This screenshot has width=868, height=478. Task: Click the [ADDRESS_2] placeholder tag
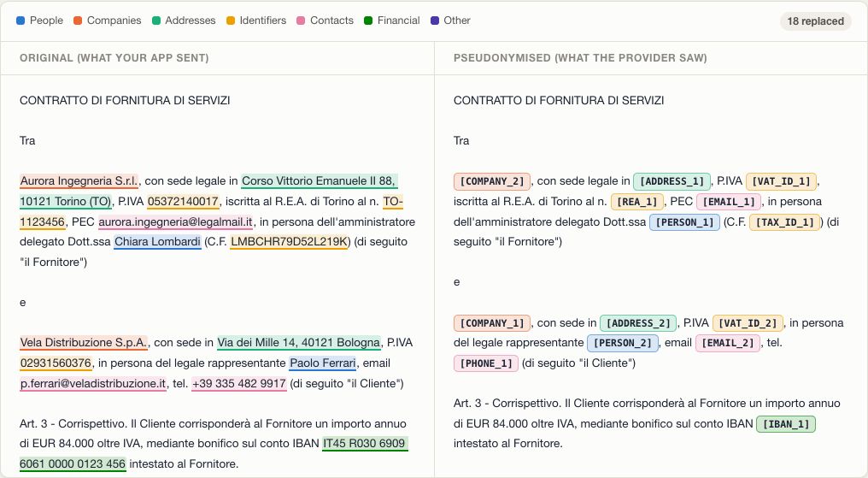[638, 323]
